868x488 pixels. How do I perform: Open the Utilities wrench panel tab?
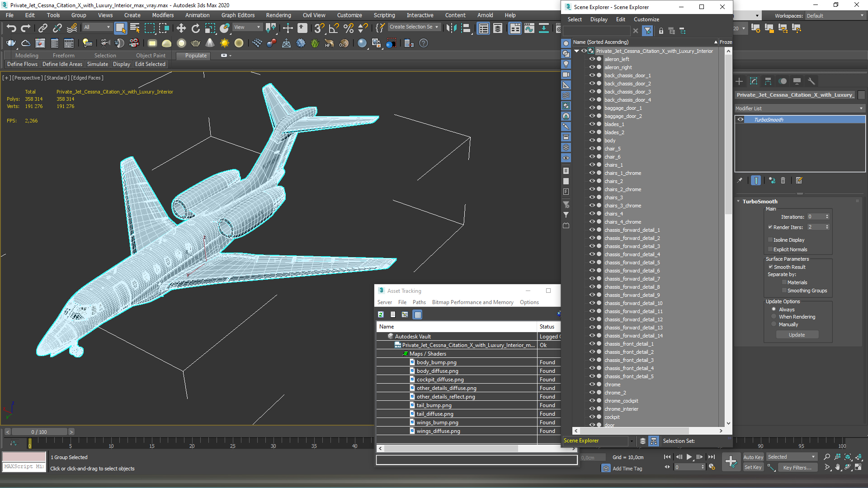[x=811, y=81]
